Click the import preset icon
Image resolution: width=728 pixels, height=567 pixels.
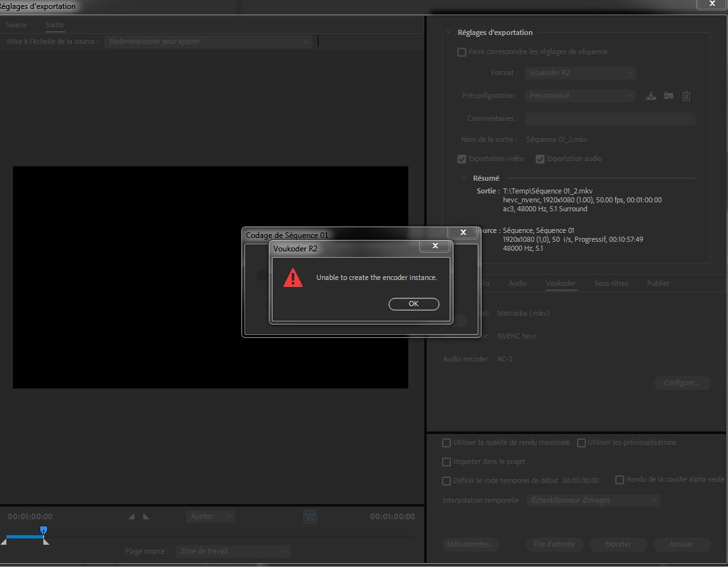(668, 96)
